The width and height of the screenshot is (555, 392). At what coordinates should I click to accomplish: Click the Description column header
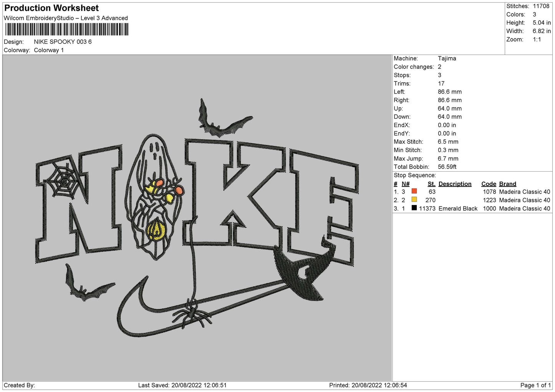(x=455, y=184)
